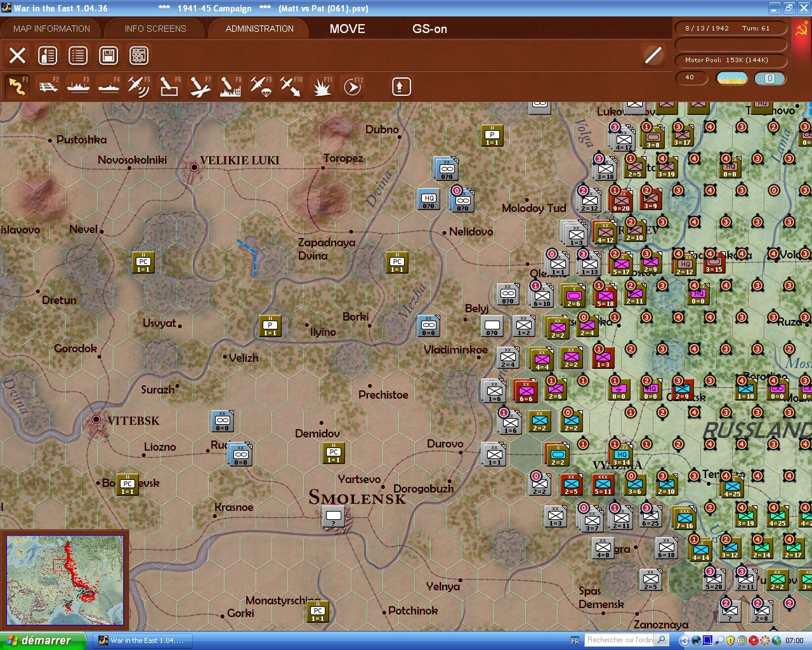812x650 pixels.
Task: Focus the Rechercher sur l'ordinateur search field
Action: click(619, 640)
